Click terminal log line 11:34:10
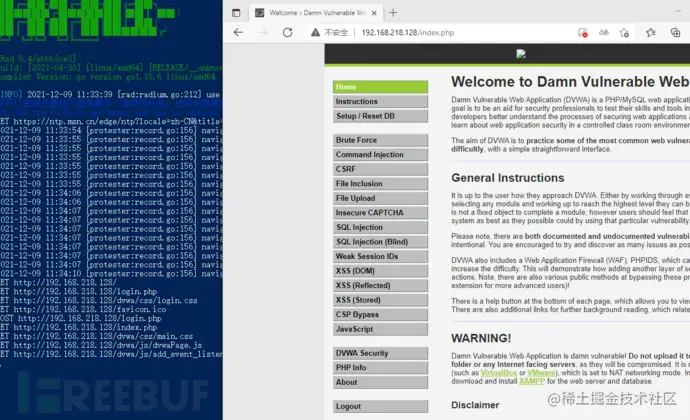The width and height of the screenshot is (690, 420). 111,274
